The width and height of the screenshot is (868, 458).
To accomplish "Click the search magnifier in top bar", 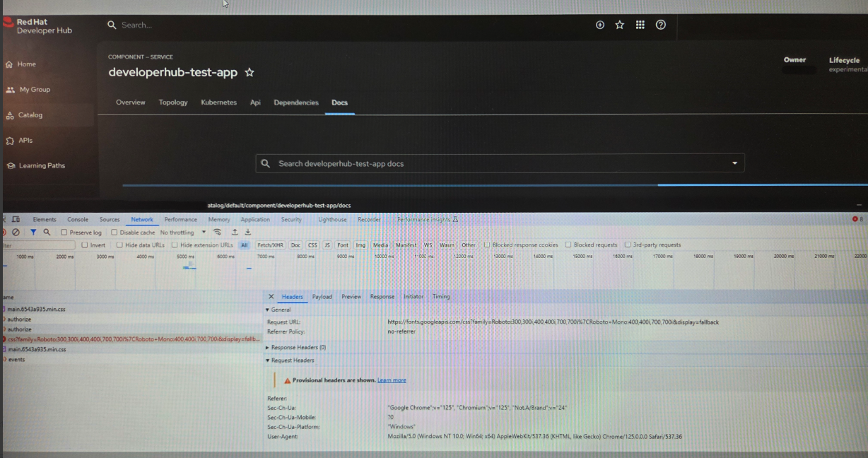I will (x=112, y=25).
